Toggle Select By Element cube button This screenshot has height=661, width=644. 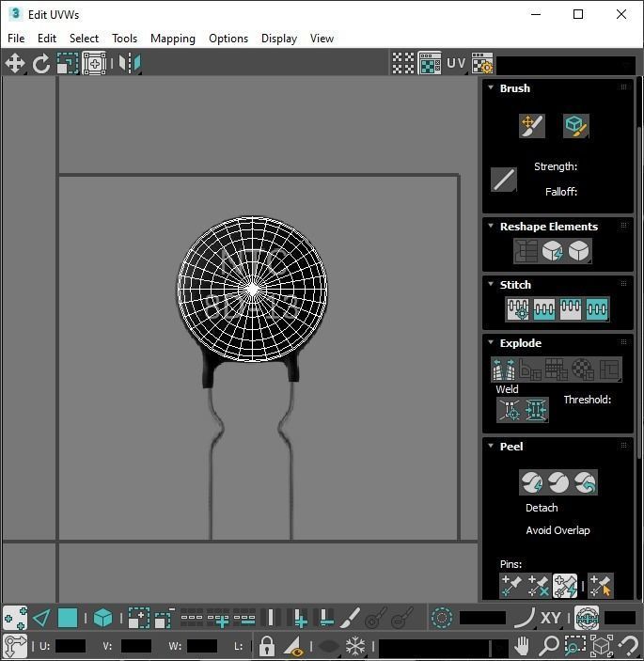(x=102, y=618)
